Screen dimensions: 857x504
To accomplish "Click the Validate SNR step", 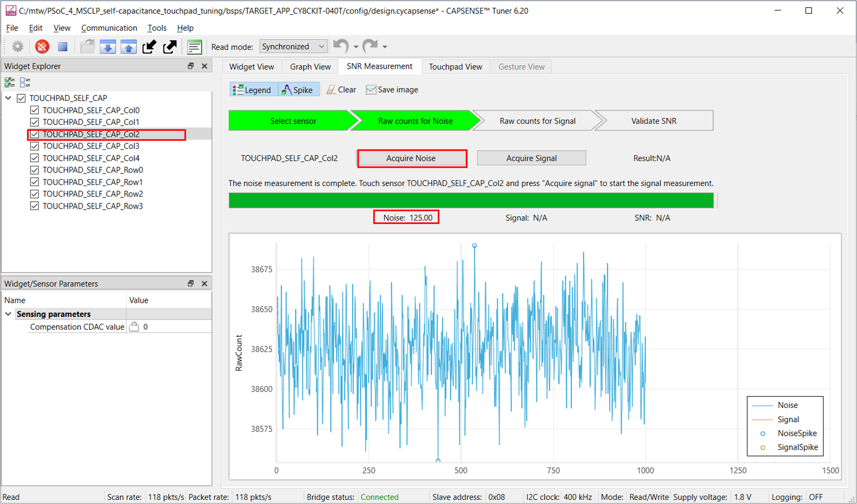I will tap(654, 121).
